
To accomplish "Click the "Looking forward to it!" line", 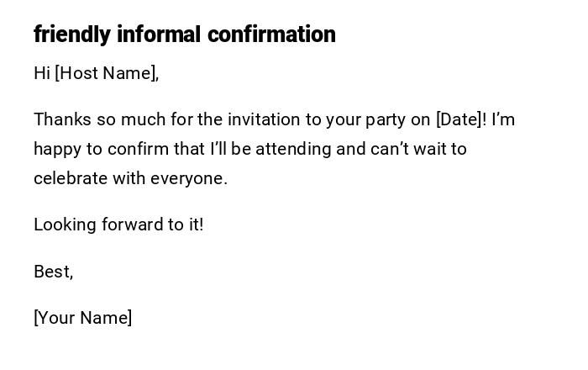I will pos(118,225).
